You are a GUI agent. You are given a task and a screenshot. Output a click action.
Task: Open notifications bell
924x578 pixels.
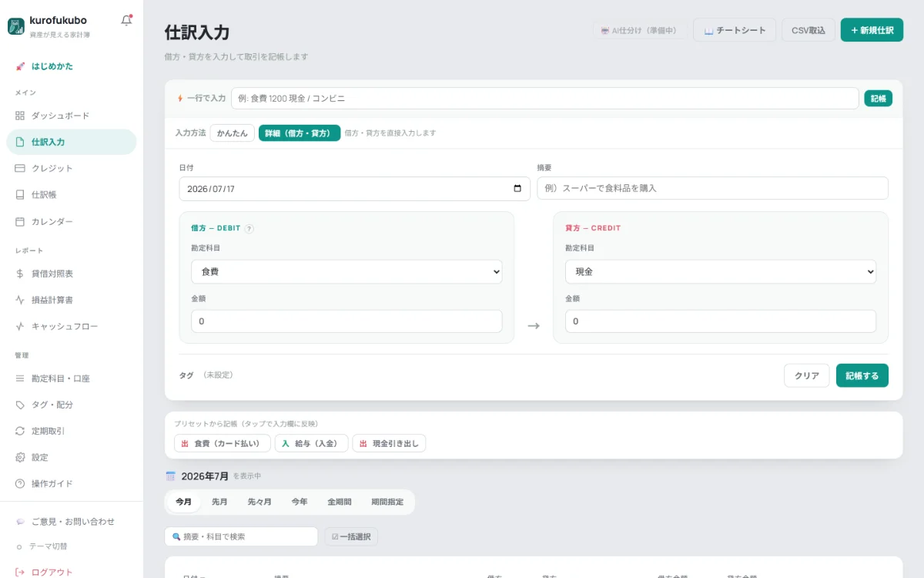tap(126, 21)
